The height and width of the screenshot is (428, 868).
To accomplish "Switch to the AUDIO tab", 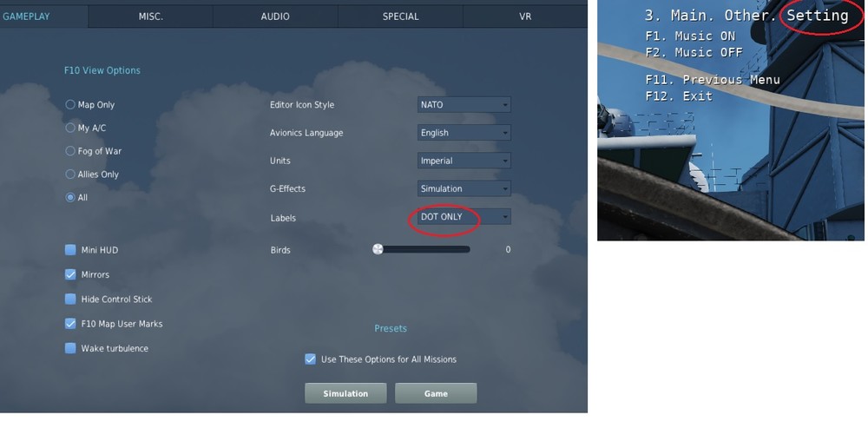I will click(x=275, y=16).
